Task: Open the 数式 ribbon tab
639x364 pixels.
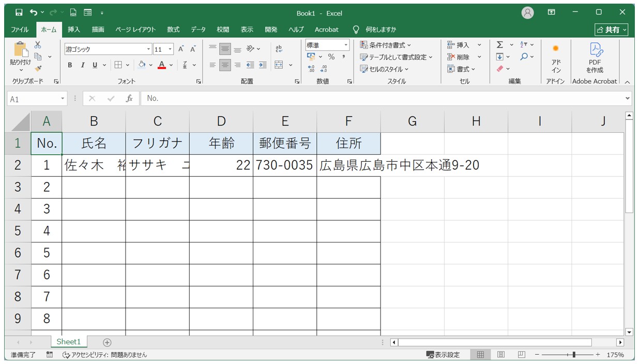Action: point(173,29)
